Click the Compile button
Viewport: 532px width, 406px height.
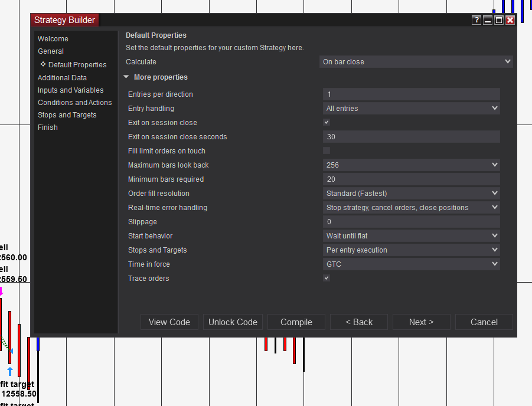tap(296, 322)
